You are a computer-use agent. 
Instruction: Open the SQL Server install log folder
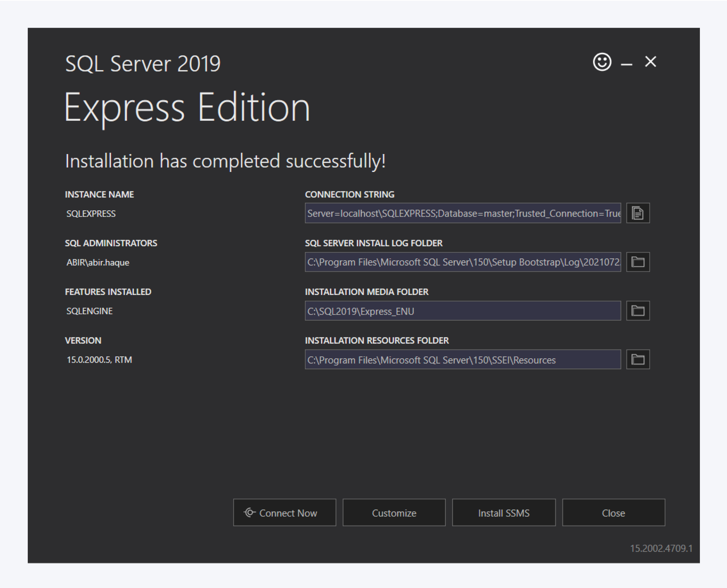(638, 262)
